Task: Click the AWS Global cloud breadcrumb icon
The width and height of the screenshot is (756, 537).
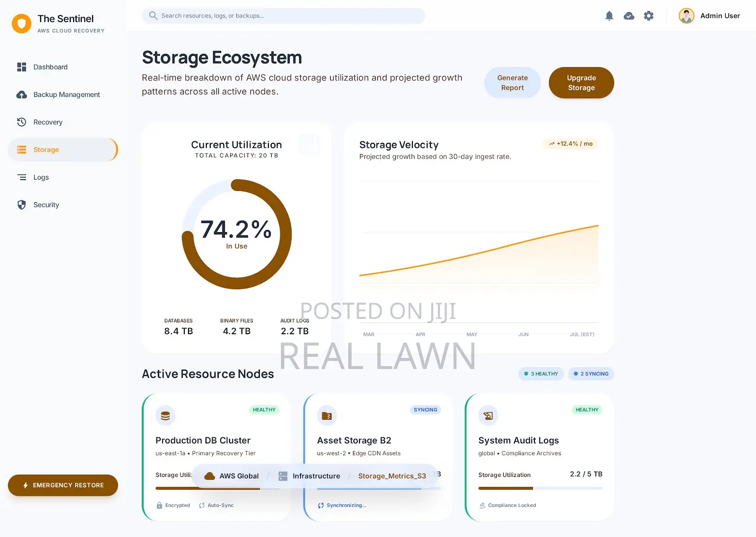Action: [x=209, y=476]
